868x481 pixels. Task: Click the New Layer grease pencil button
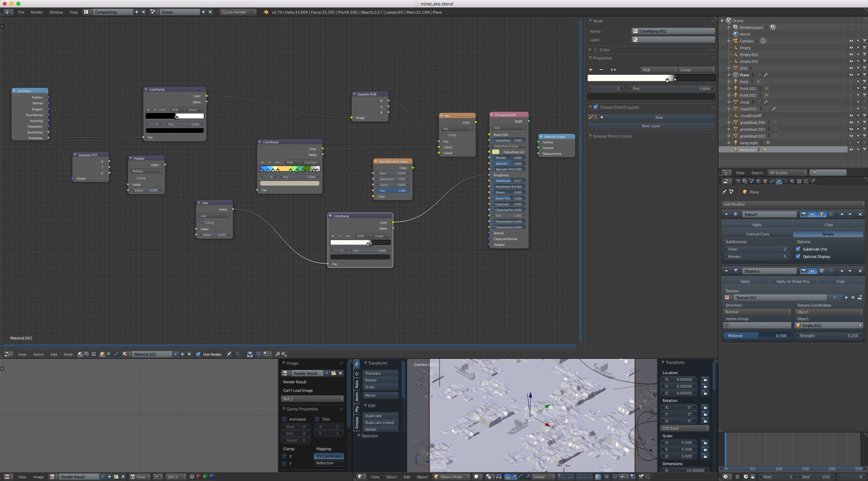[651, 126]
